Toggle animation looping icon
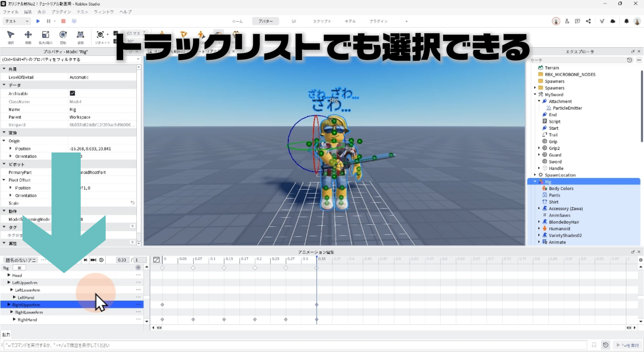This screenshot has height=362, width=644. pos(101,260)
